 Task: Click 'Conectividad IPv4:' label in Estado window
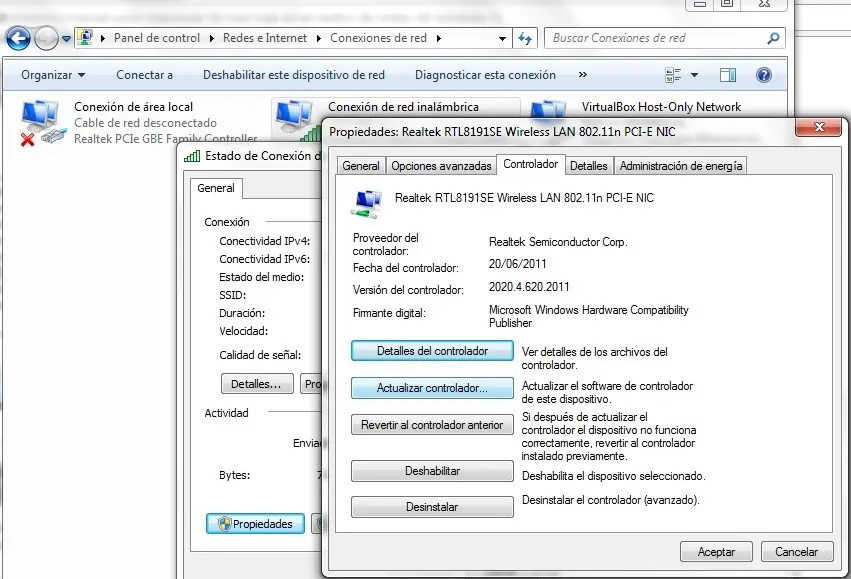tap(264, 241)
